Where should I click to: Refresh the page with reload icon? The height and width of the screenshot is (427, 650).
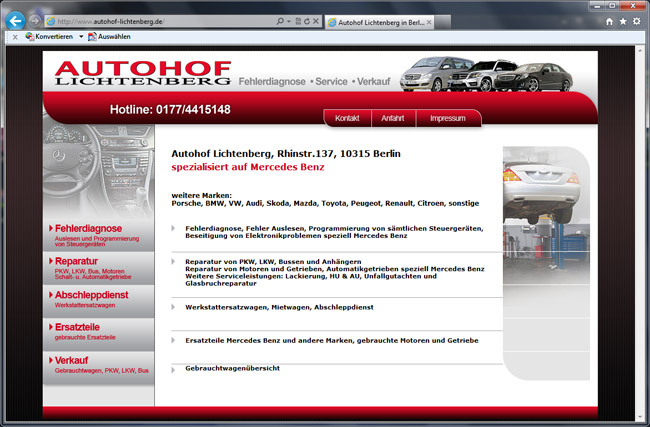tap(307, 21)
